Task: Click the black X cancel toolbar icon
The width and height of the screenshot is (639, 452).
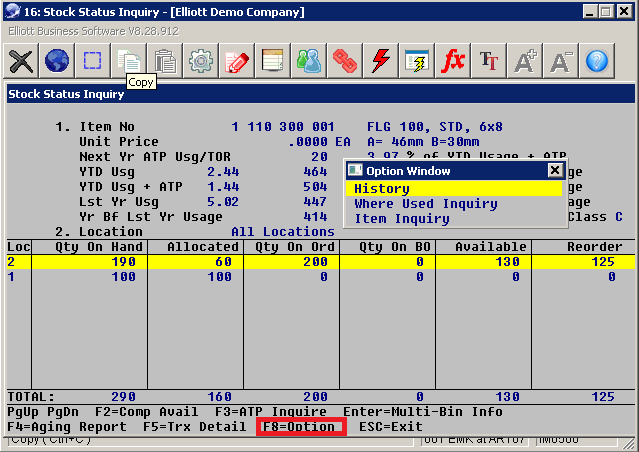Action: [x=21, y=61]
